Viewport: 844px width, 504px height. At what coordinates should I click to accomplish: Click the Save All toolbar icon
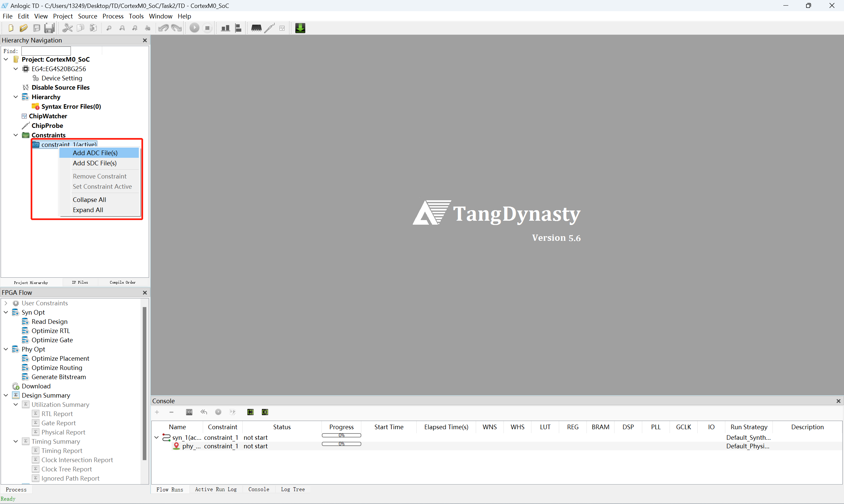(x=50, y=28)
